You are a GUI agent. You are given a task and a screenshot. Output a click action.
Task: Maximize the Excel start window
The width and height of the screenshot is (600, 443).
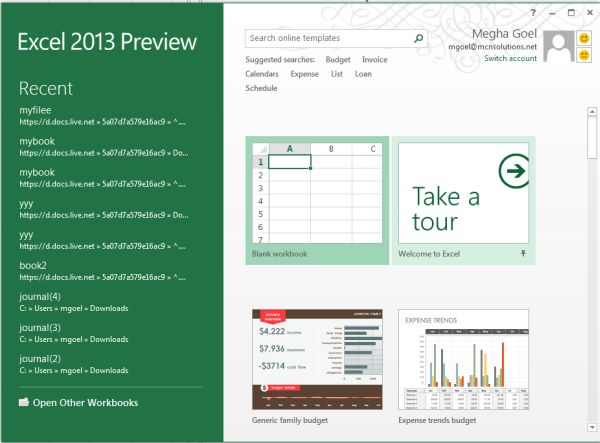tap(571, 13)
